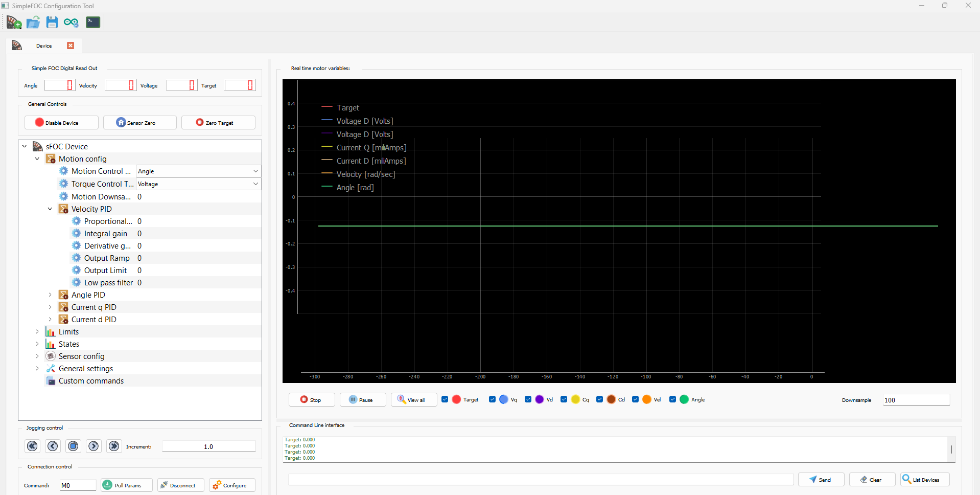
Task: Jog fast reverse button
Action: click(x=33, y=446)
